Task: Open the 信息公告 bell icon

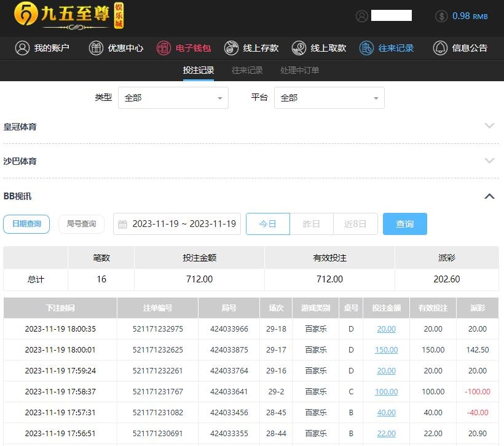Action: (x=440, y=48)
